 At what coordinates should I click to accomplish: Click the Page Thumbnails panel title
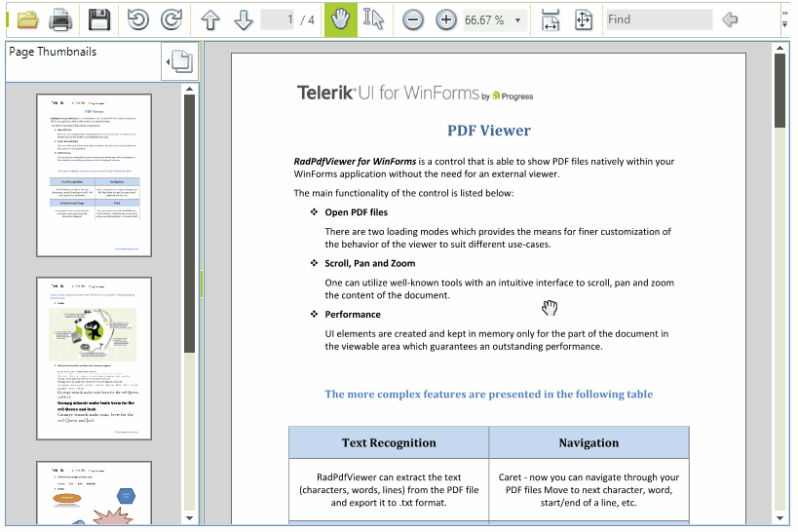coord(53,52)
